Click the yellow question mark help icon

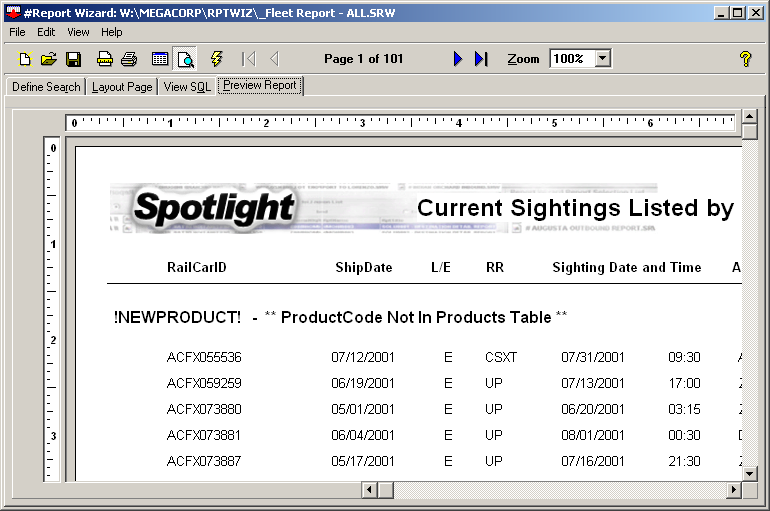tap(745, 59)
